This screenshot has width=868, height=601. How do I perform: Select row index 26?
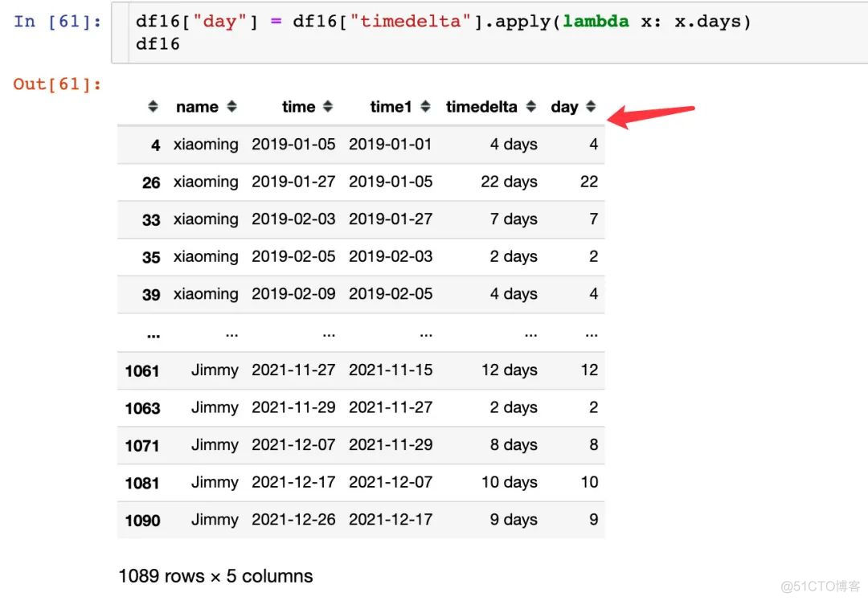(x=151, y=182)
